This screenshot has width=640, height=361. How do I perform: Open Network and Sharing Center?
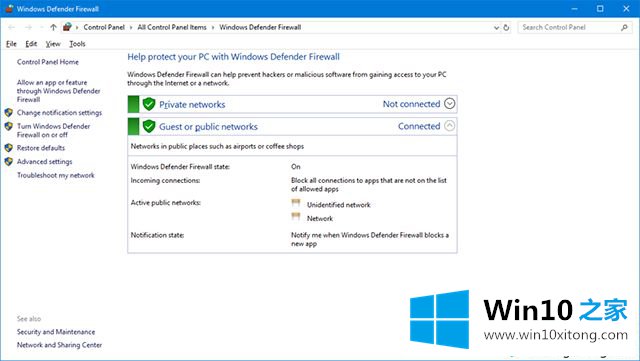click(59, 345)
